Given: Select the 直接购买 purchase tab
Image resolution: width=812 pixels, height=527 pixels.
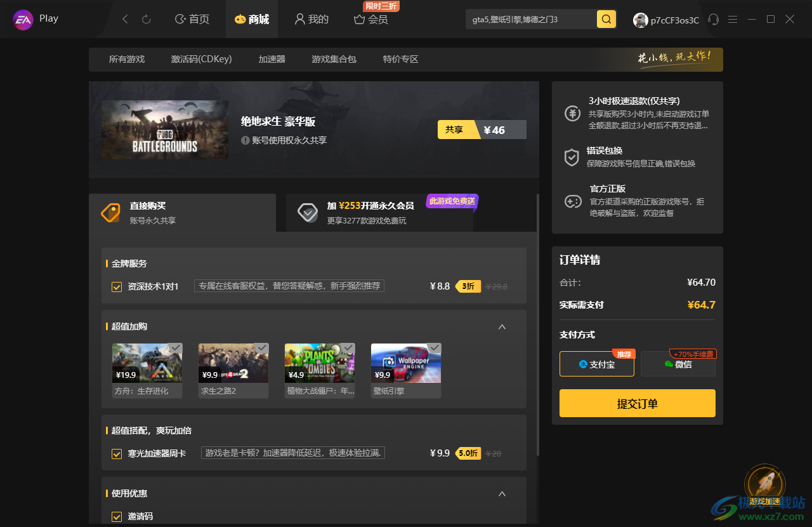Looking at the screenshot, I should pyautogui.click(x=183, y=213).
